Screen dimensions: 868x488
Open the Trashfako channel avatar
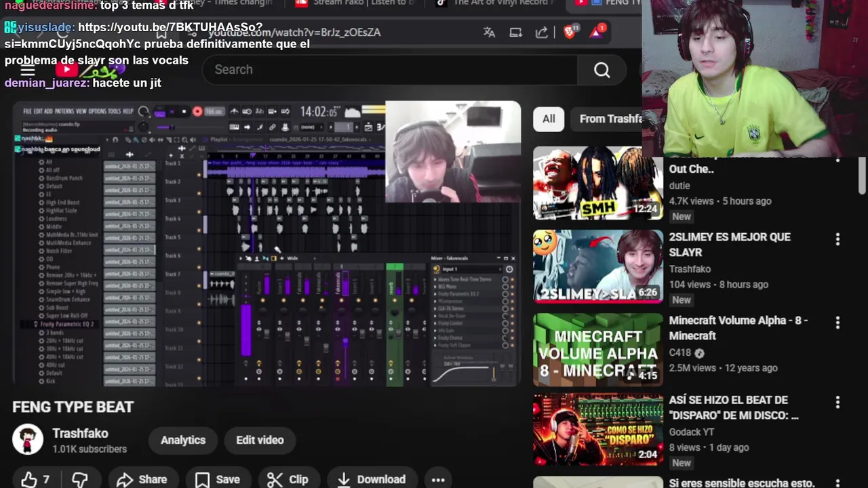tap(28, 440)
